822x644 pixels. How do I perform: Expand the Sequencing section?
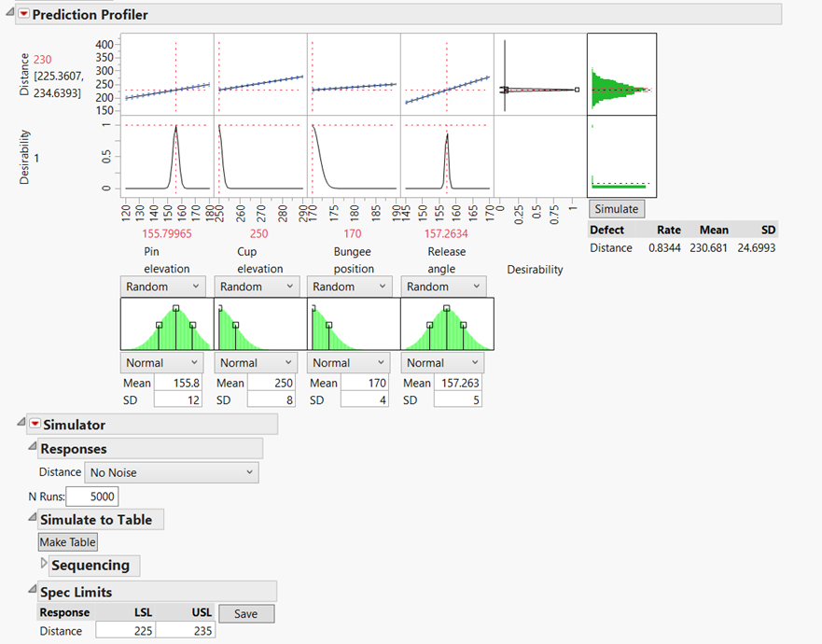pyautogui.click(x=44, y=563)
